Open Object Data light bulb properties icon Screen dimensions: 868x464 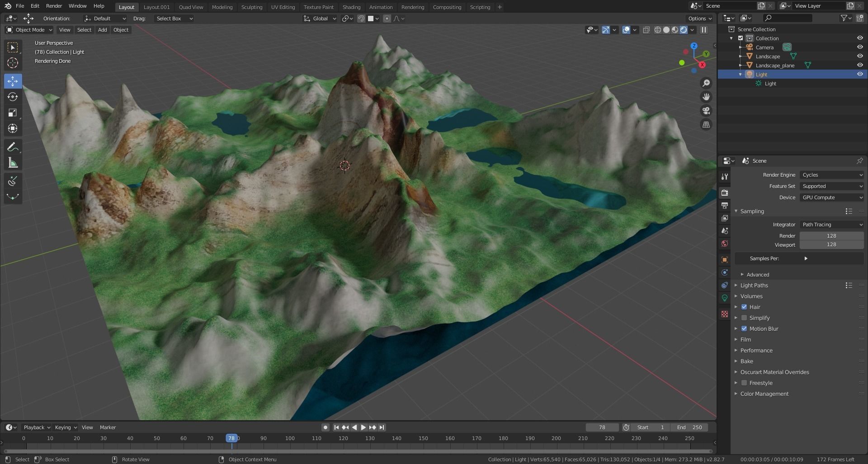(725, 298)
